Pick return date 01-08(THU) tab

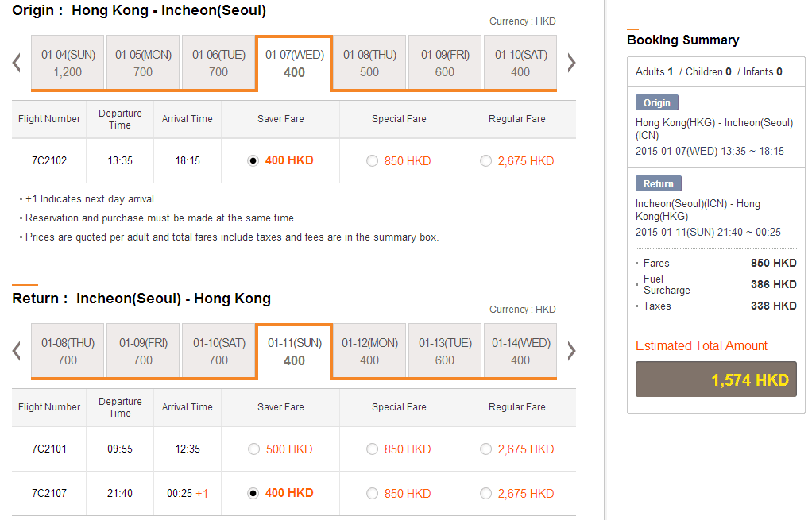tap(68, 351)
